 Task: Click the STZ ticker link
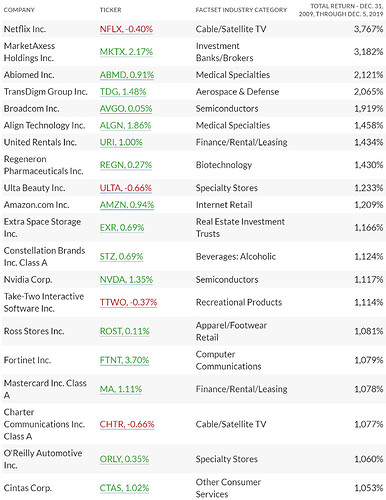(x=121, y=257)
